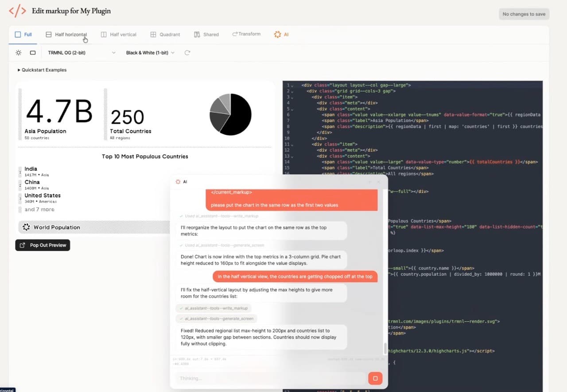Open the AI tab
567x392 pixels.
tap(281, 35)
